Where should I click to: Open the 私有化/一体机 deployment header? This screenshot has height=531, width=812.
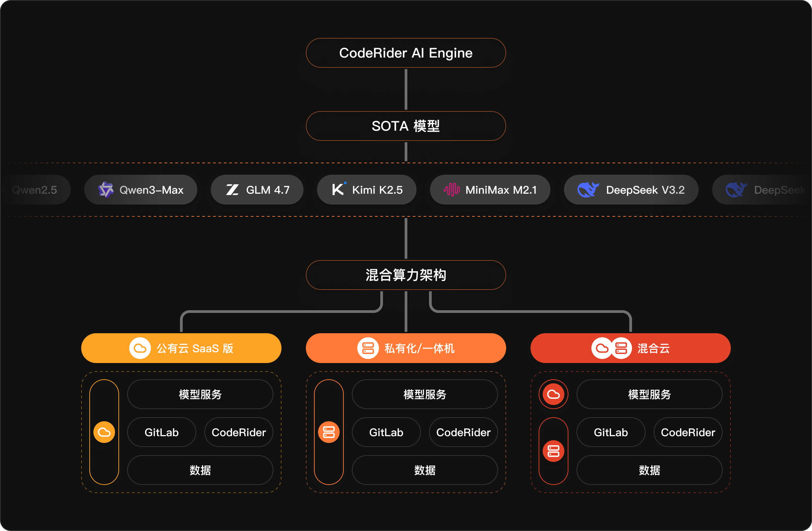point(406,348)
